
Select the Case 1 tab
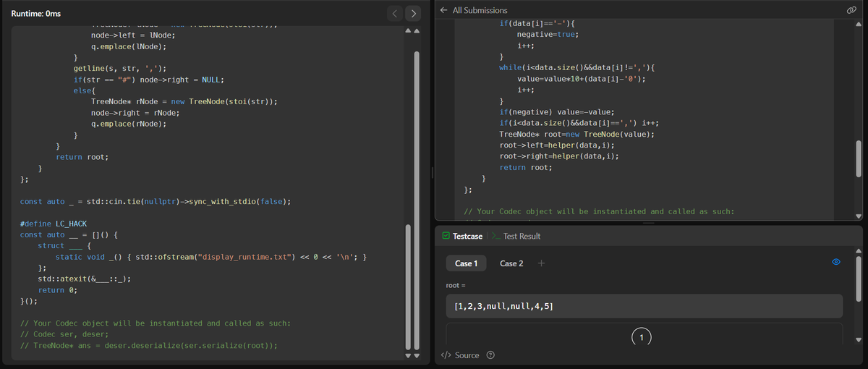466,263
